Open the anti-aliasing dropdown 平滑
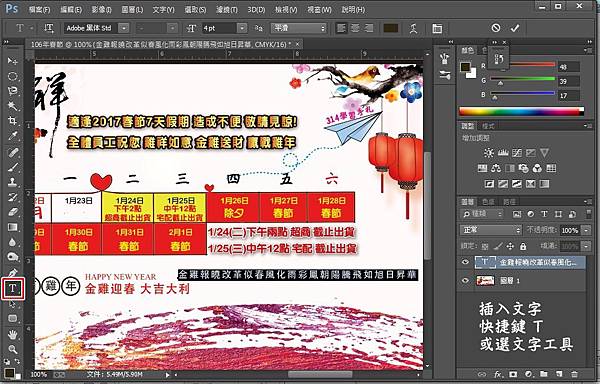600x384 pixels. 298,28
